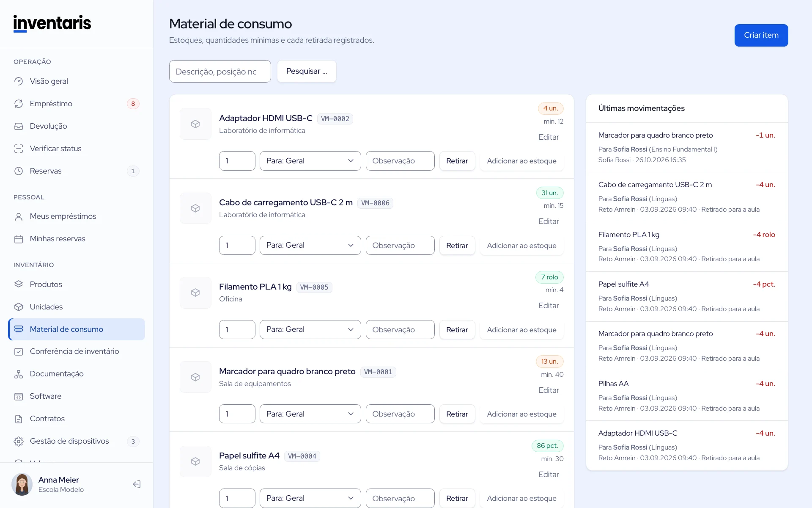This screenshot has width=812, height=508.
Task: Open Para: Geral dropdown for Marcador para quadro
Action: [310, 414]
